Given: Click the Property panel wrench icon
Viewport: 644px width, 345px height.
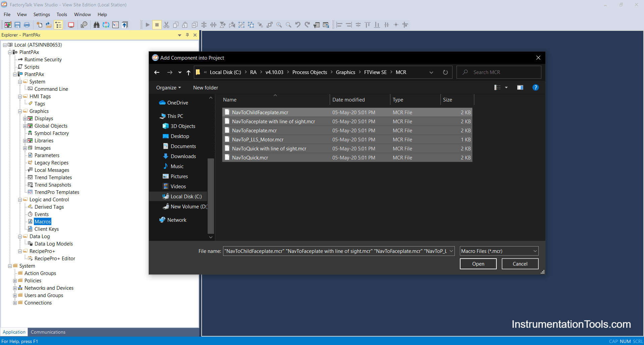Looking at the screenshot, I should (x=317, y=25).
